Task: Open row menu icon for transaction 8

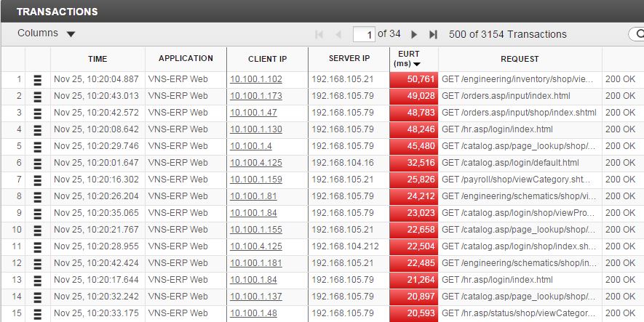Action: [37, 197]
